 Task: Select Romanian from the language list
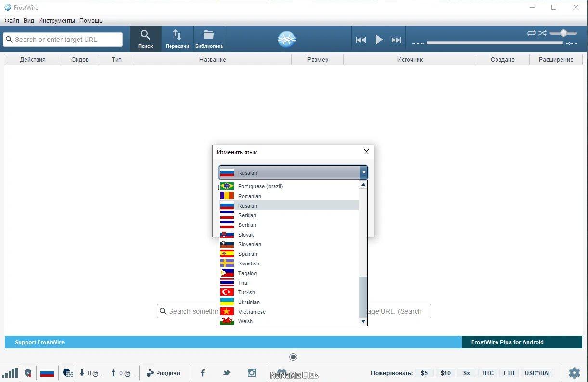(289, 196)
